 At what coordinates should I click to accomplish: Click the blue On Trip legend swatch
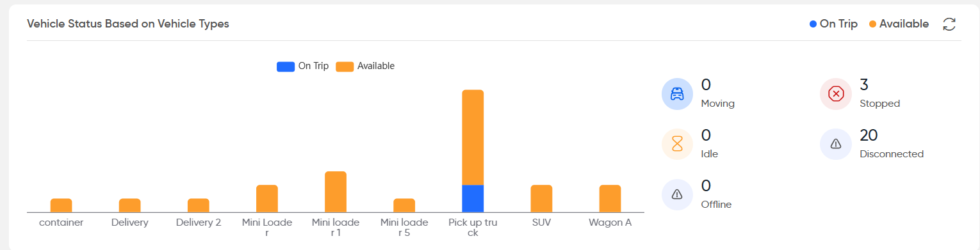[286, 66]
